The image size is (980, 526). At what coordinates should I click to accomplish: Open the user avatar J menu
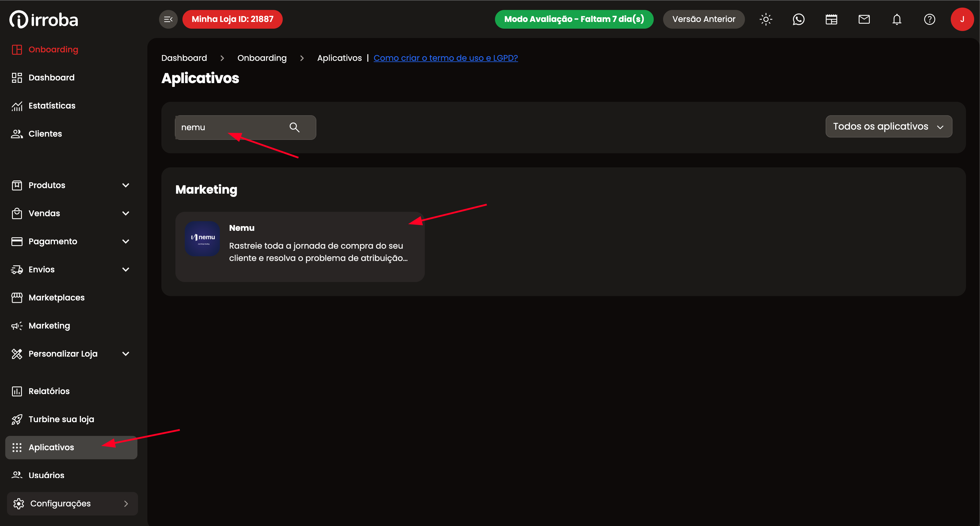[x=962, y=19]
